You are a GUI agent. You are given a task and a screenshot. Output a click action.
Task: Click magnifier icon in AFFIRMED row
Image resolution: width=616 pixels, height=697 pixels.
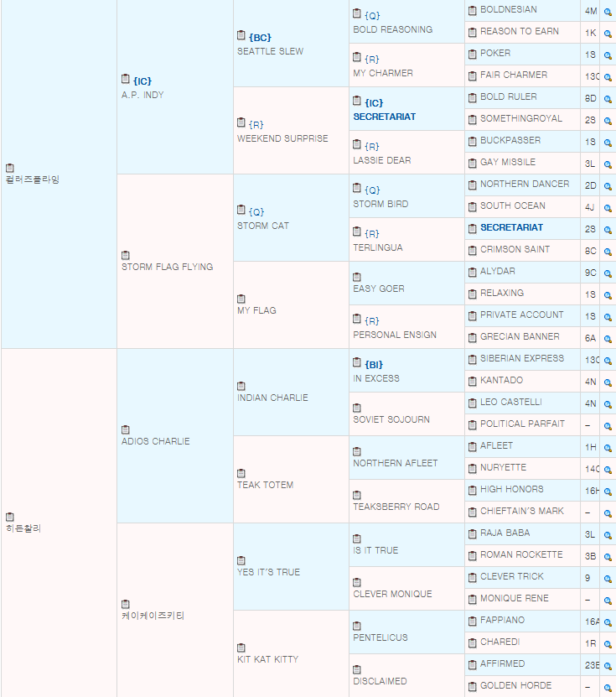tap(608, 666)
